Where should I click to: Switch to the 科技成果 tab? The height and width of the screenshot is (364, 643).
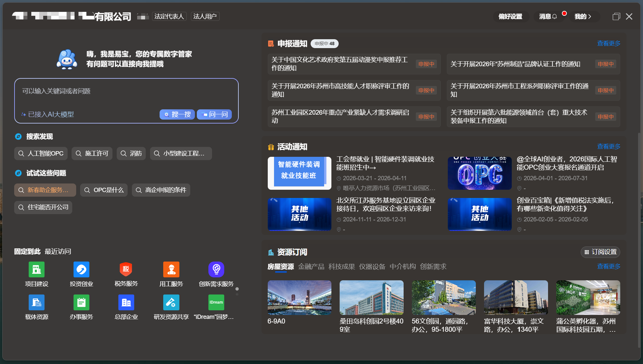[x=342, y=266]
